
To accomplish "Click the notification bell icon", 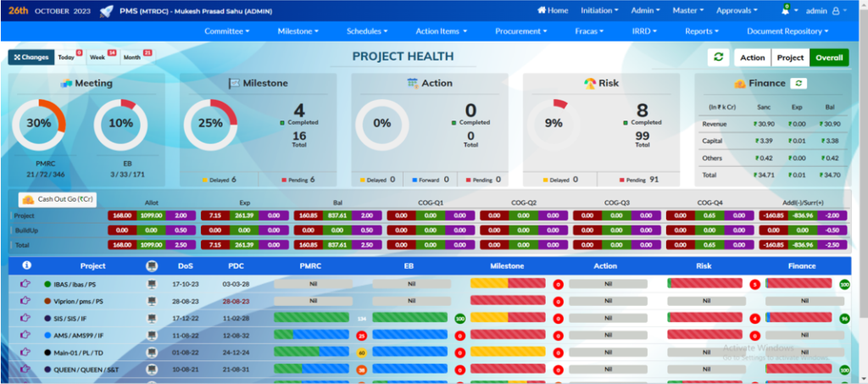I will coord(785,11).
